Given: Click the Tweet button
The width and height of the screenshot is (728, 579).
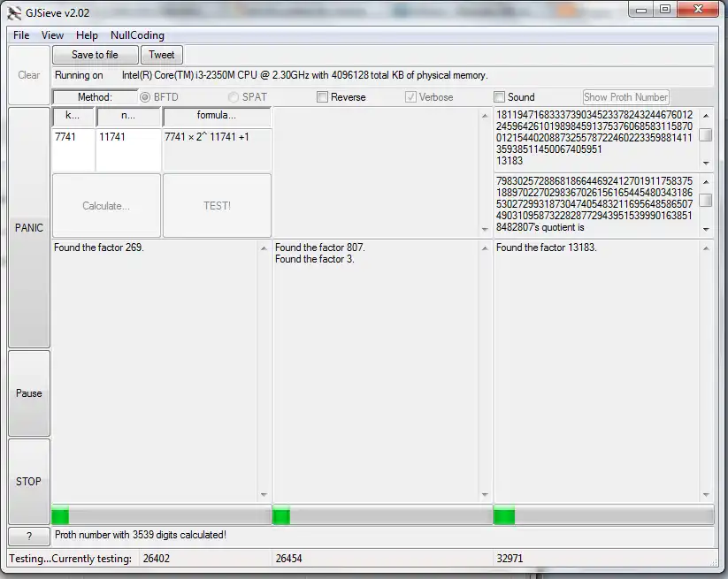Looking at the screenshot, I should click(162, 55).
